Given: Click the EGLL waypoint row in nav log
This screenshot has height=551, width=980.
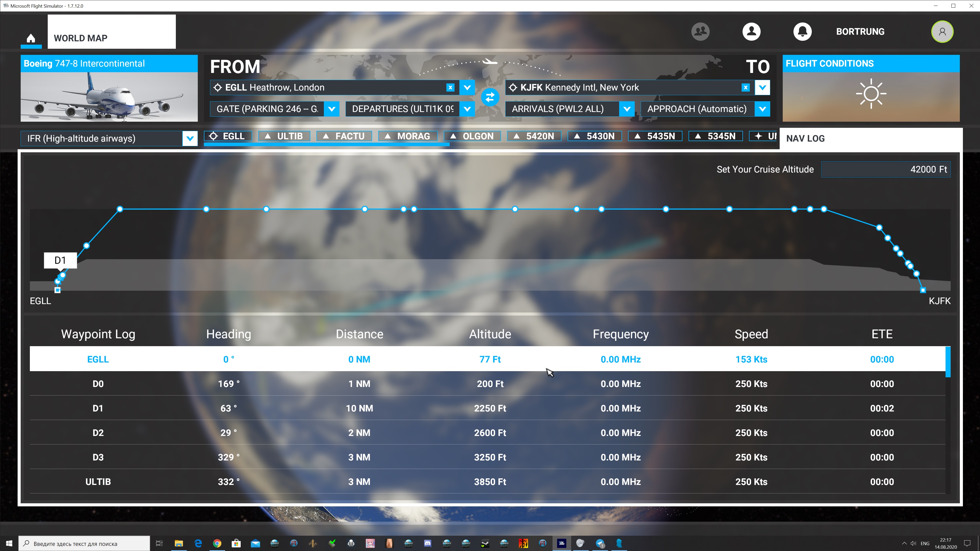Looking at the screenshot, I should click(x=490, y=359).
